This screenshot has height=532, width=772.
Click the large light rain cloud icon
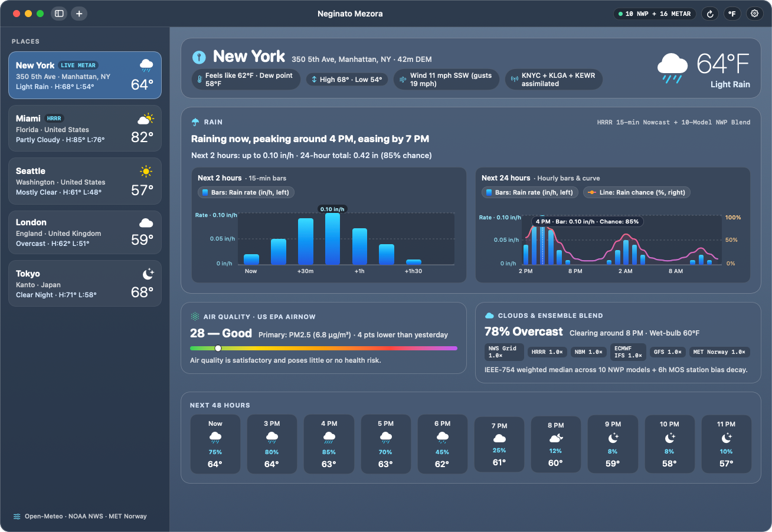[x=672, y=69]
